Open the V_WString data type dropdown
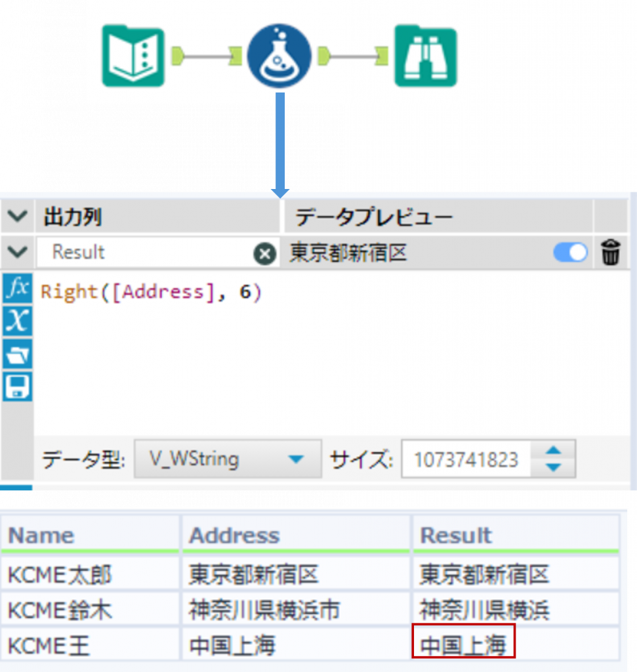Image resolution: width=637 pixels, height=672 pixels. [227, 459]
